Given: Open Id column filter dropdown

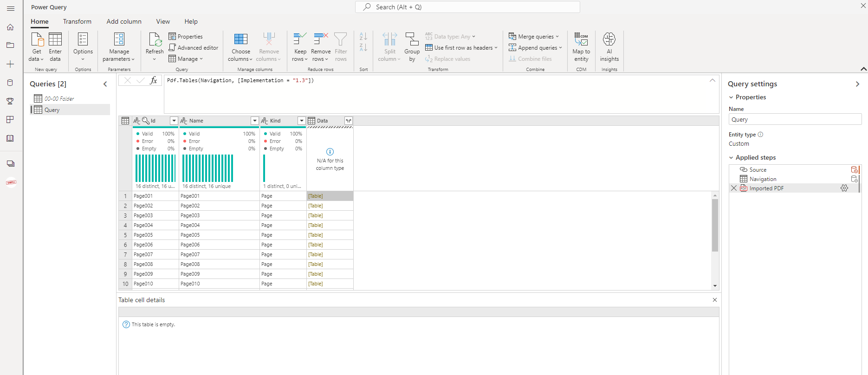Looking at the screenshot, I should click(x=174, y=121).
